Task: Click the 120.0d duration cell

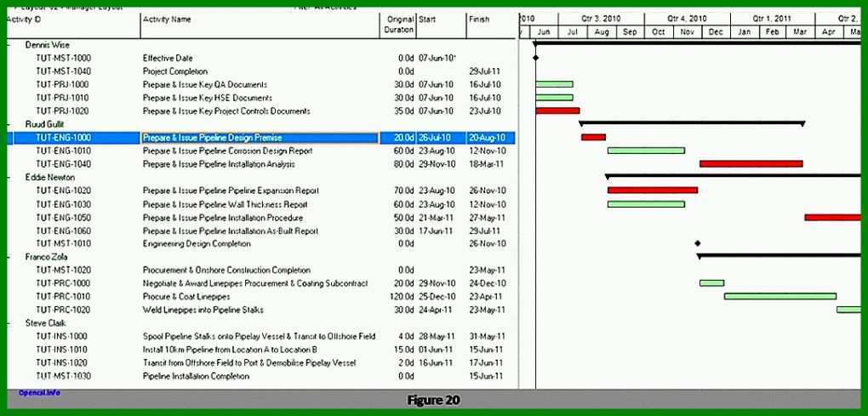Action: (402, 297)
